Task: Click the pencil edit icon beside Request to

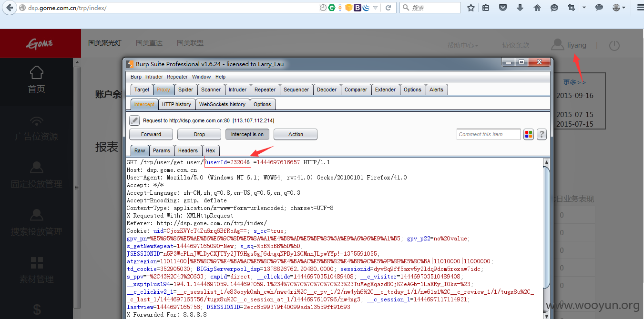Action: pyautogui.click(x=134, y=120)
